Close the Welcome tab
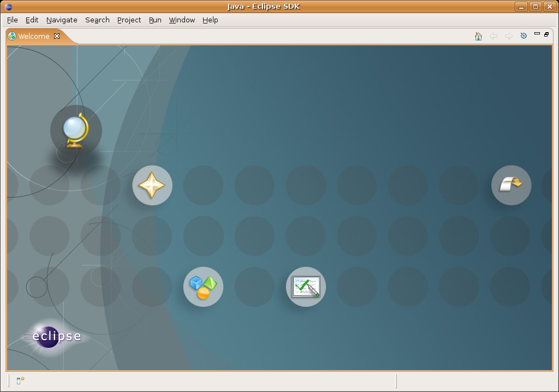 click(57, 36)
